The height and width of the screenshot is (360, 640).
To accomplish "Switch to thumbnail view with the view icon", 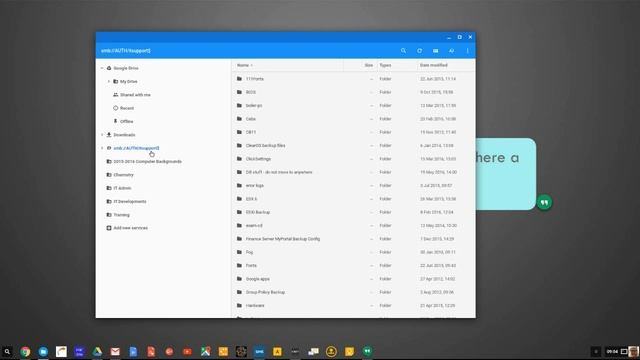I will tap(436, 51).
